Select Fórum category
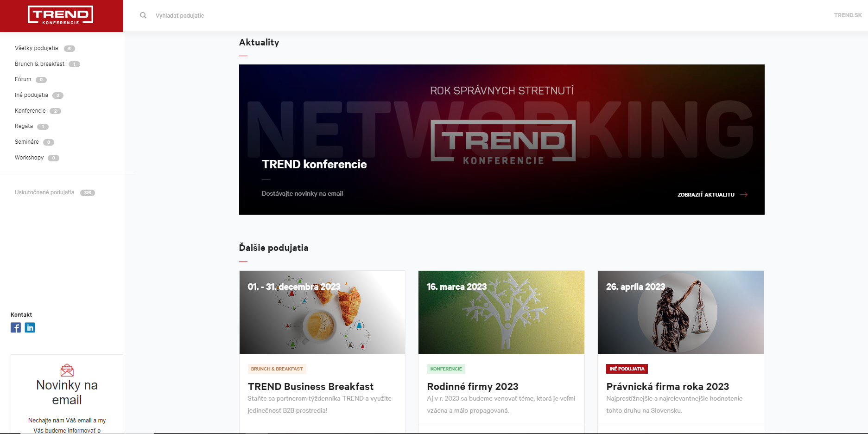 pos(23,79)
